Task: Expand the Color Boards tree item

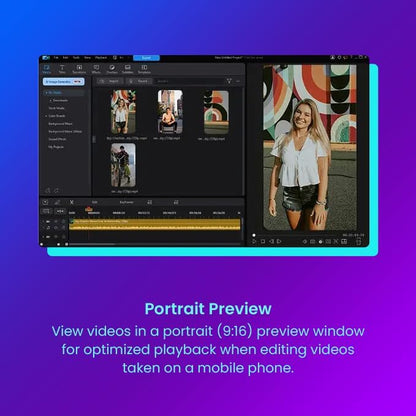Action: (x=47, y=116)
